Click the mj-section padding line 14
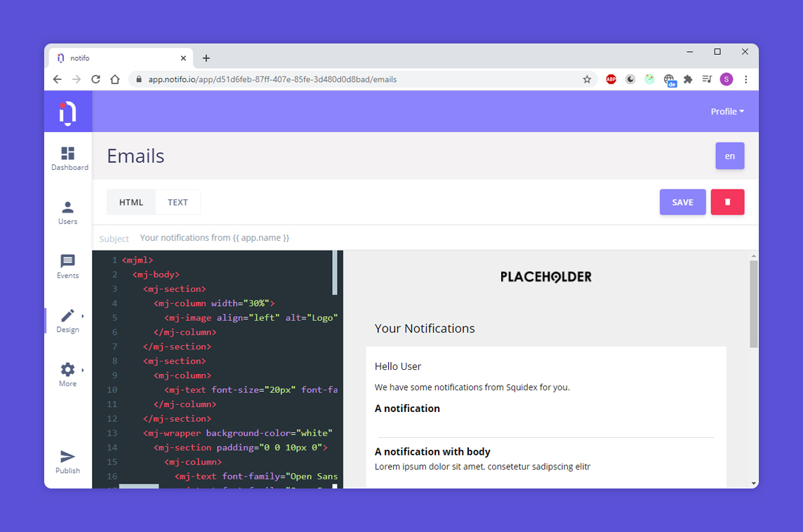 click(241, 447)
